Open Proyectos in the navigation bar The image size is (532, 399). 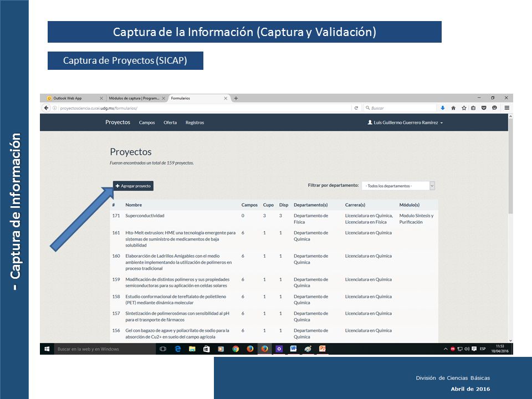[x=117, y=122]
